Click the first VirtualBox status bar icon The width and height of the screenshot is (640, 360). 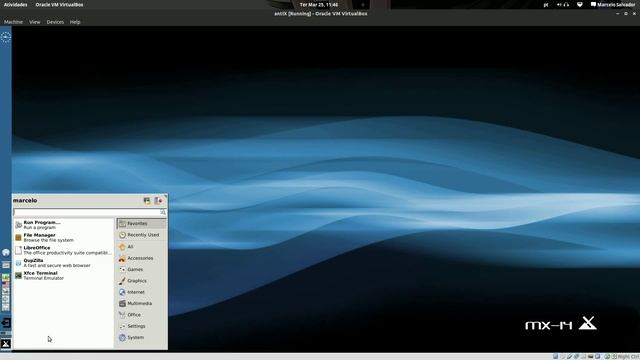point(556,356)
